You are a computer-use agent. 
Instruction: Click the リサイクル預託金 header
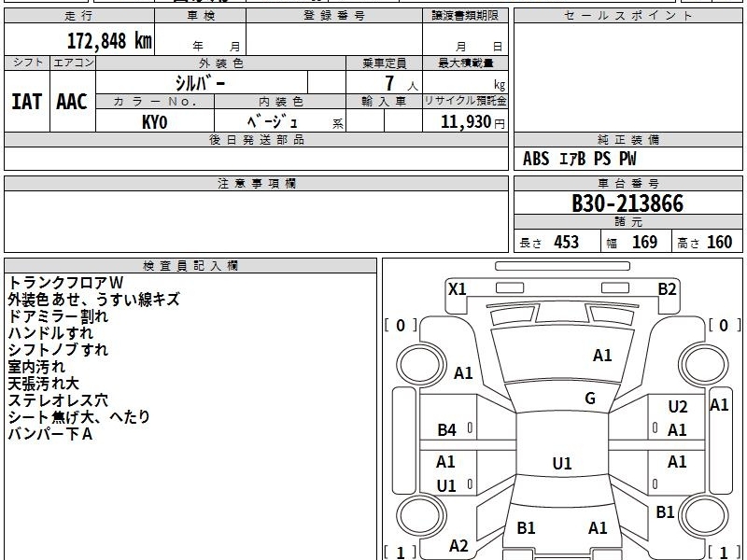465,101
